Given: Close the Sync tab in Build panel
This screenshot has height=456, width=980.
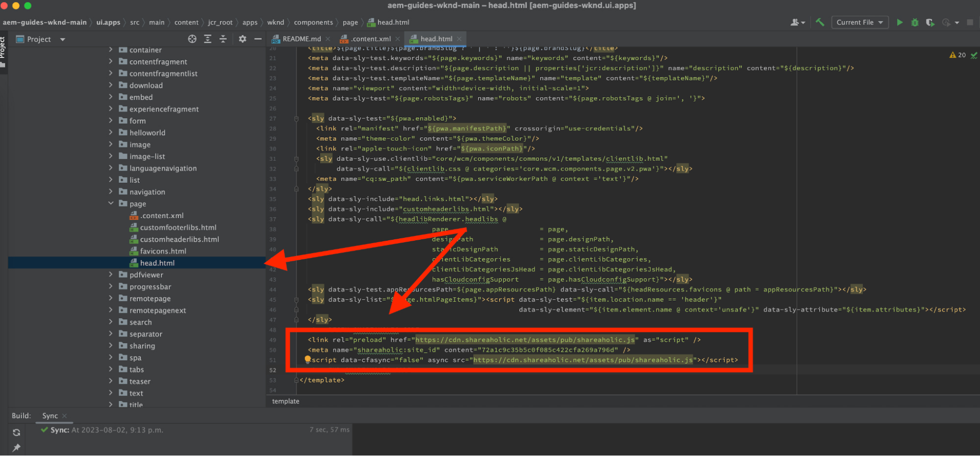Looking at the screenshot, I should pyautogui.click(x=64, y=416).
